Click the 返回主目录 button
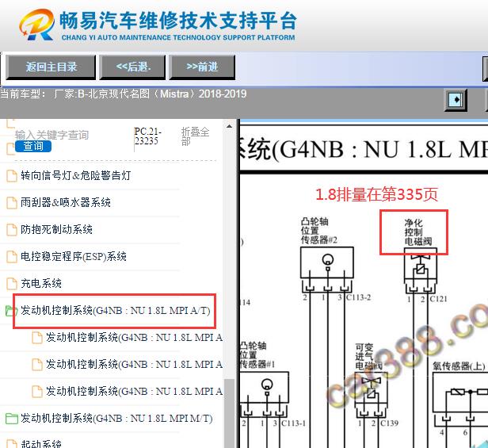 51,67
